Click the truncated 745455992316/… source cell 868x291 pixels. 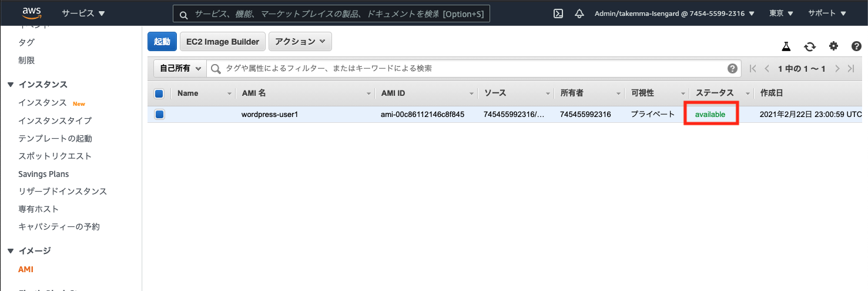pyautogui.click(x=514, y=115)
